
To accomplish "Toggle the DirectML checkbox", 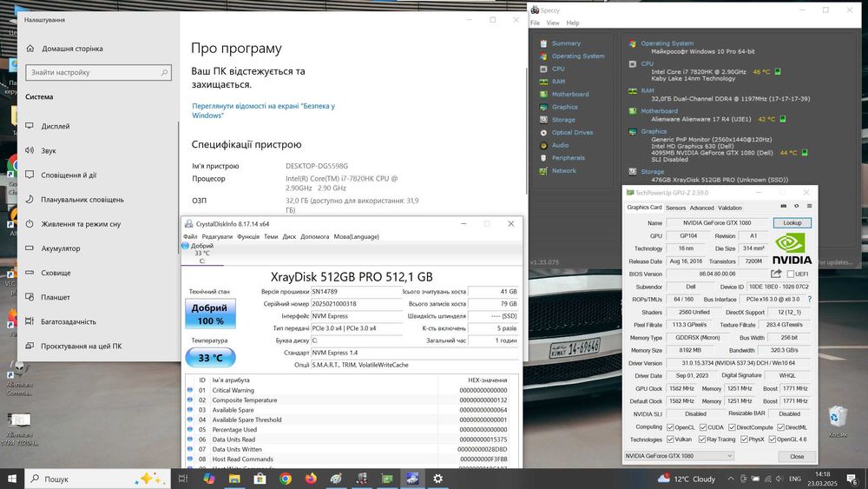I will click(x=780, y=427).
